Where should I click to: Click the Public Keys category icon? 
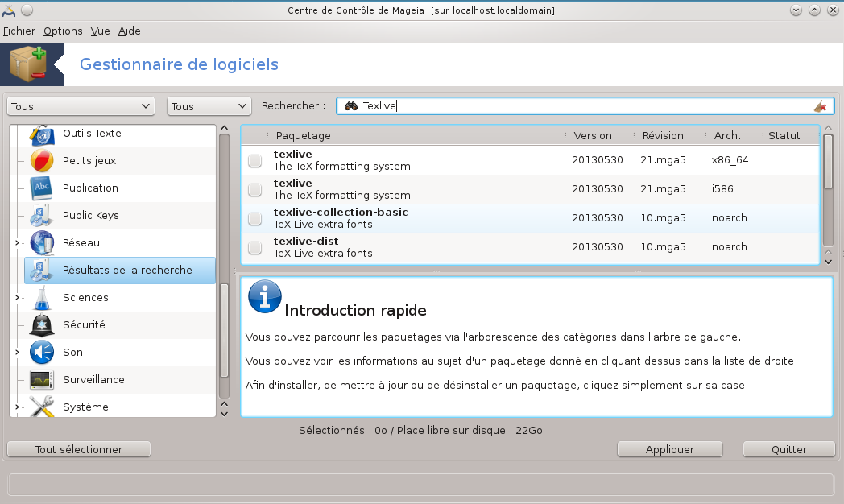click(42, 216)
